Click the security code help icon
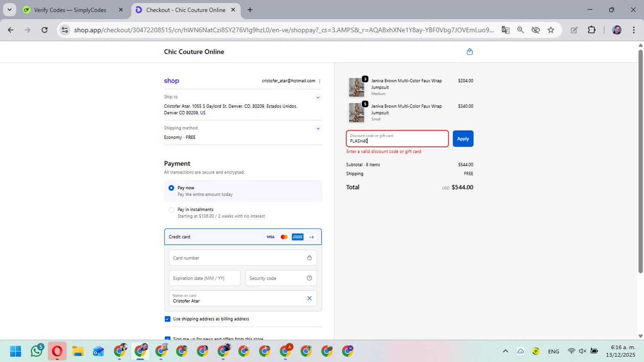This screenshot has height=362, width=644. coord(309,278)
